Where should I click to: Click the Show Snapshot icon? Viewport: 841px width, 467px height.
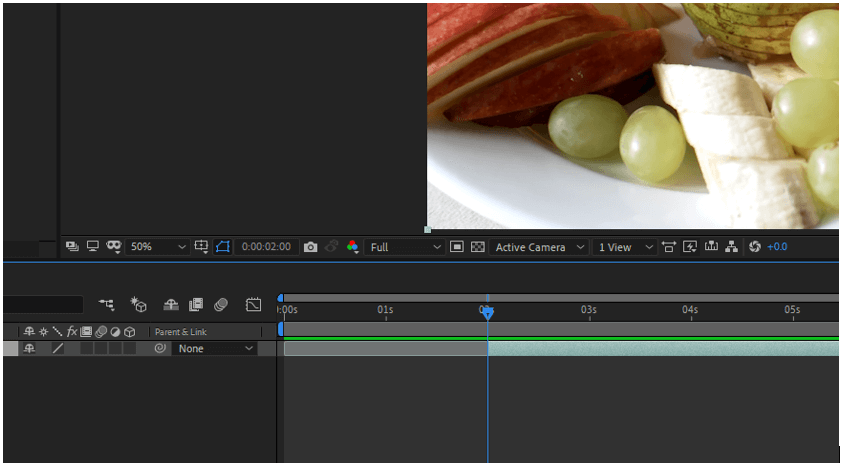331,247
